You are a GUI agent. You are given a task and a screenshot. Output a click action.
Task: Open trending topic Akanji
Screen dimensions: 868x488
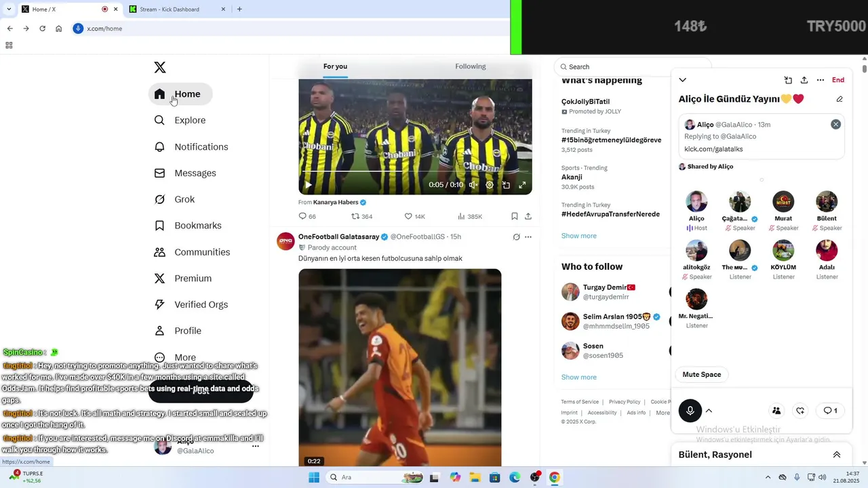(572, 177)
